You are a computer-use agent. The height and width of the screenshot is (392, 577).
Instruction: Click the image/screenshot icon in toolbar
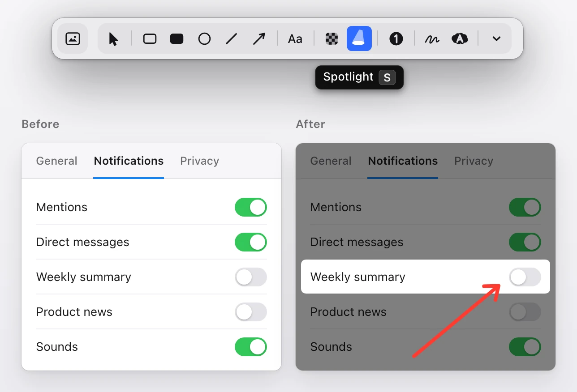tap(73, 38)
